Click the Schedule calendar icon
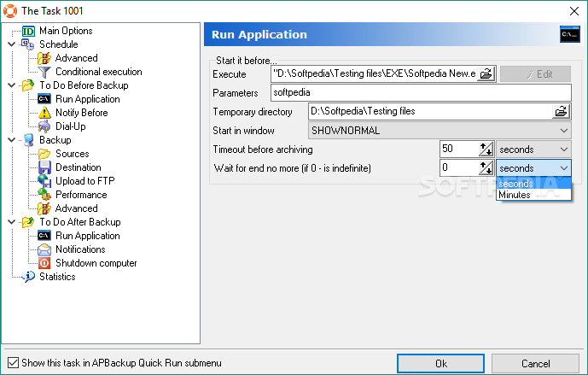 pyautogui.click(x=27, y=44)
